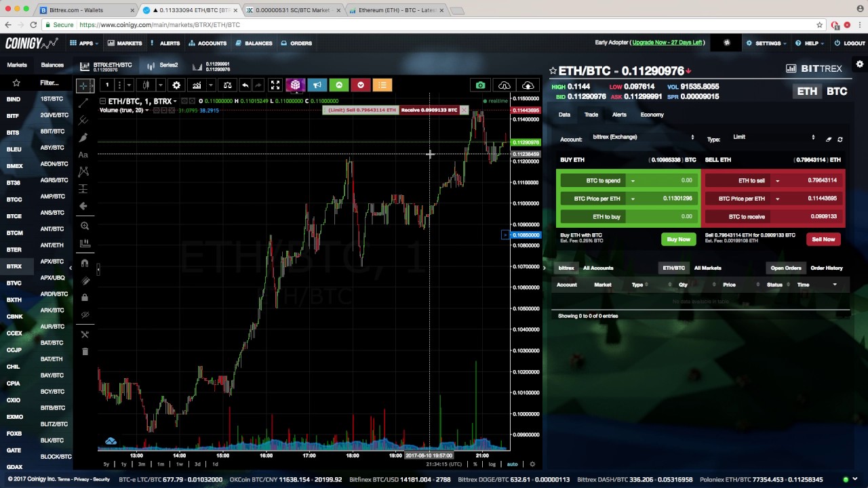Toggle hide all drawings eye icon
Screen dimensions: 868x488
[84, 315]
